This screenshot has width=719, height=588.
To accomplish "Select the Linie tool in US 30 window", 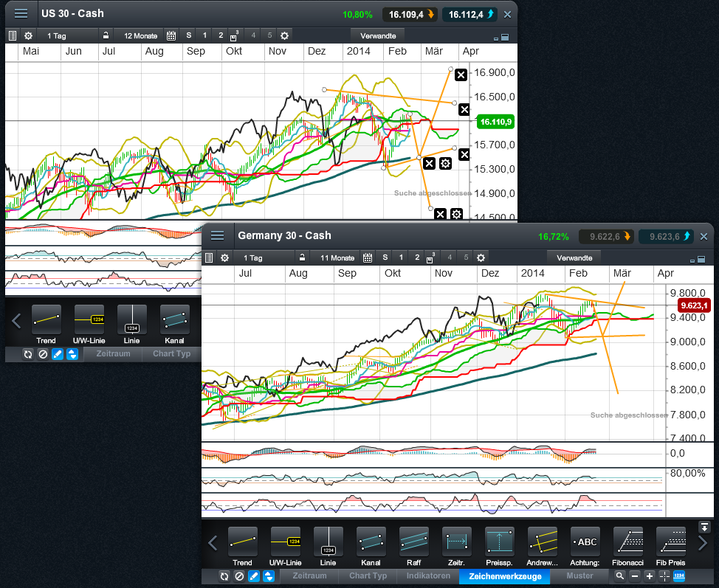I will coord(132,325).
